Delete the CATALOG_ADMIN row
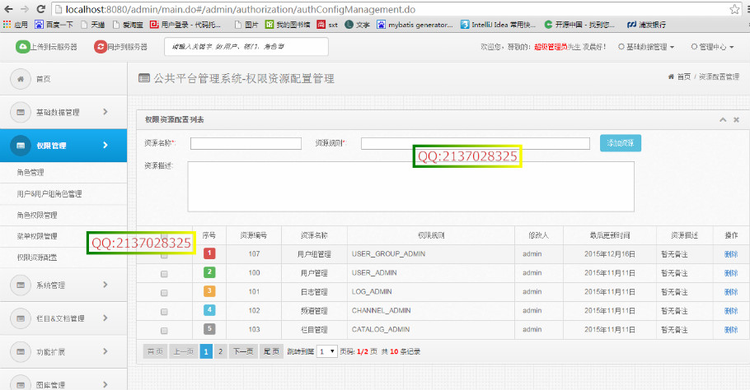Image resolution: width=750 pixels, height=390 pixels. (731, 330)
